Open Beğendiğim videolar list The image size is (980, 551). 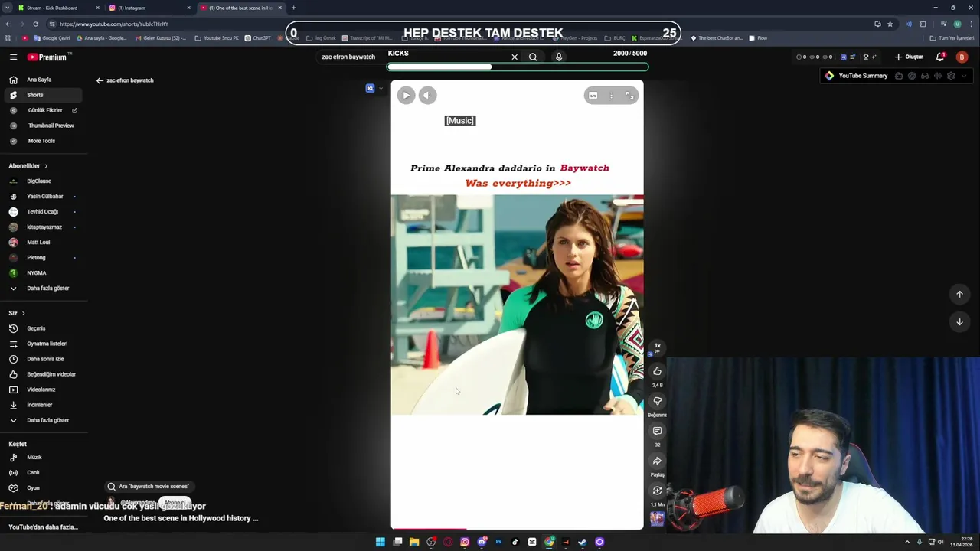click(x=41, y=374)
